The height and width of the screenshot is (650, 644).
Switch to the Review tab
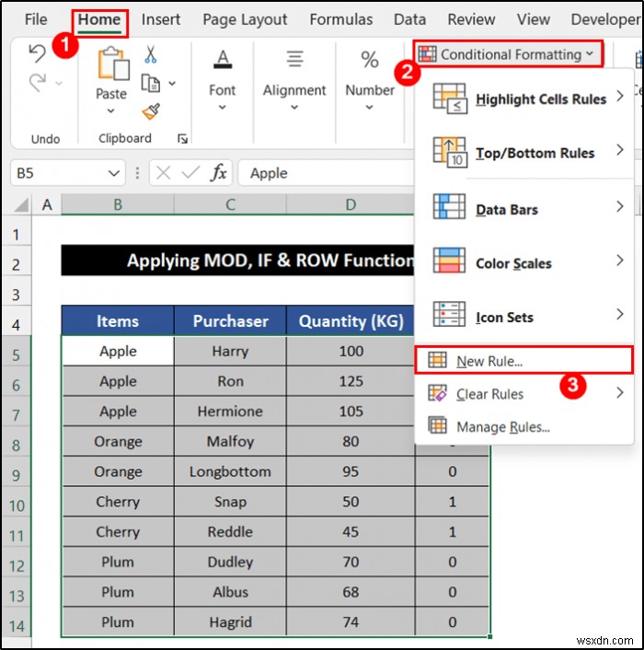(471, 19)
